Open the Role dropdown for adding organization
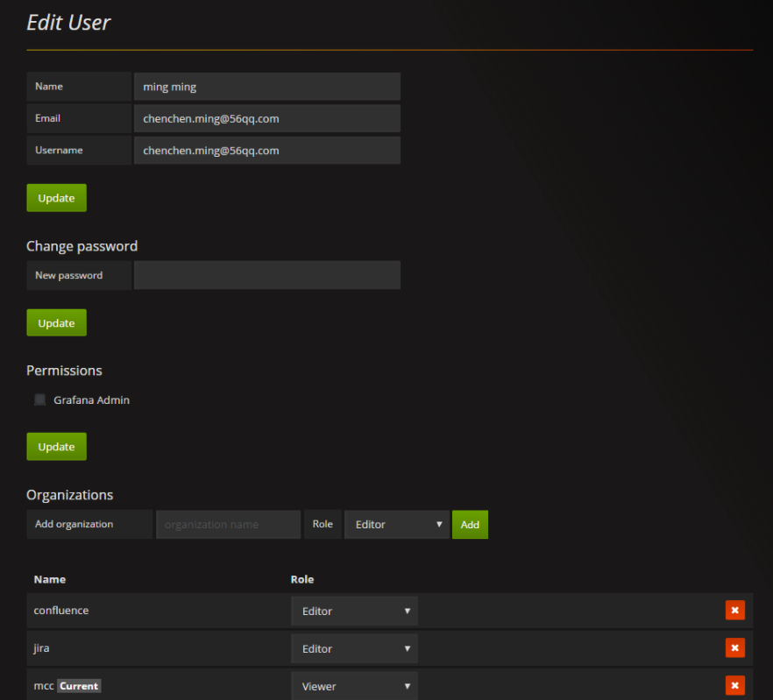This screenshot has height=700, width=773. click(x=396, y=525)
